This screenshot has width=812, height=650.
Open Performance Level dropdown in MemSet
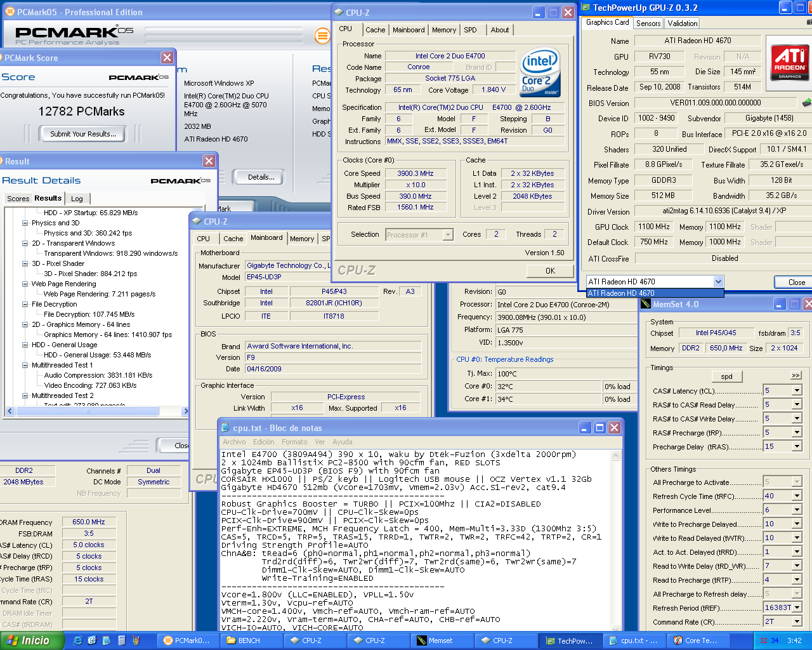coord(797,510)
